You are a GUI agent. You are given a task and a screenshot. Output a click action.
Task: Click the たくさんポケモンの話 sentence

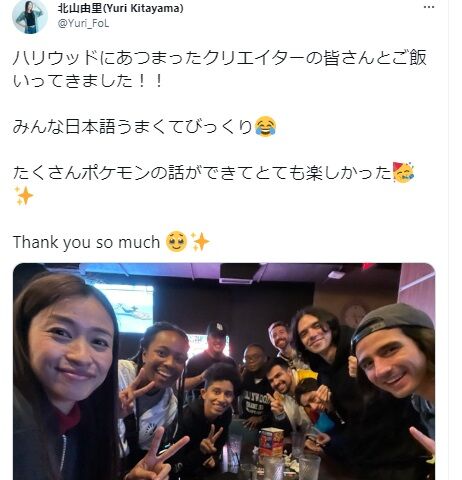pos(203,173)
